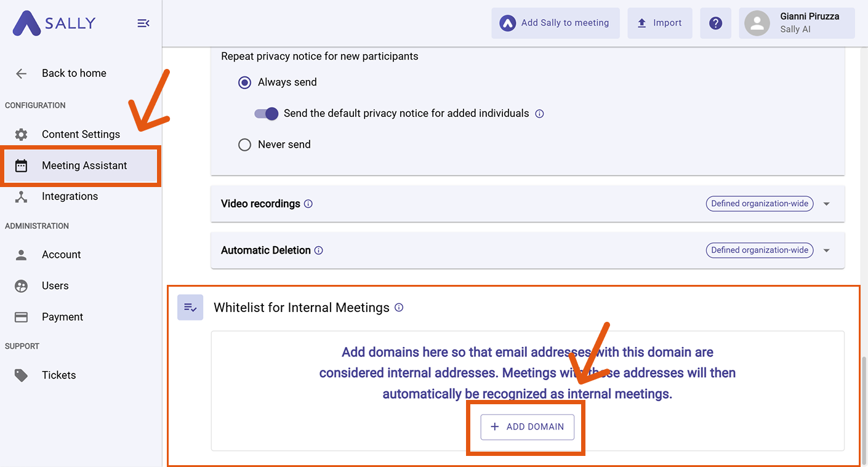Expand the Video recordings section
This screenshot has width=868, height=467.
tap(827, 204)
